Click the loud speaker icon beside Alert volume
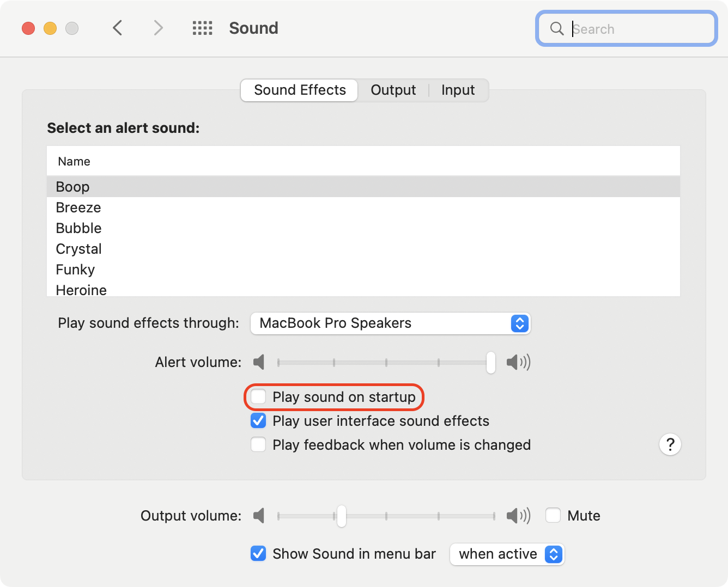Screen dimensions: 728x587 [517, 362]
